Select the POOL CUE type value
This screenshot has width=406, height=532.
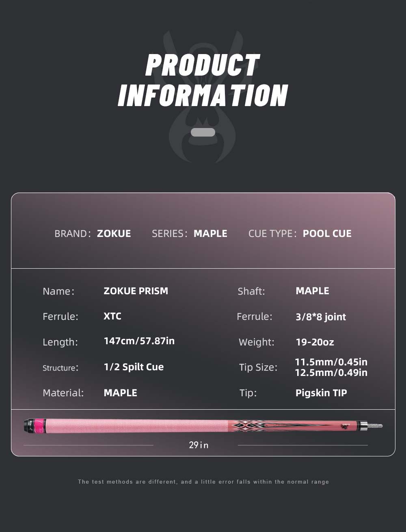pyautogui.click(x=327, y=234)
